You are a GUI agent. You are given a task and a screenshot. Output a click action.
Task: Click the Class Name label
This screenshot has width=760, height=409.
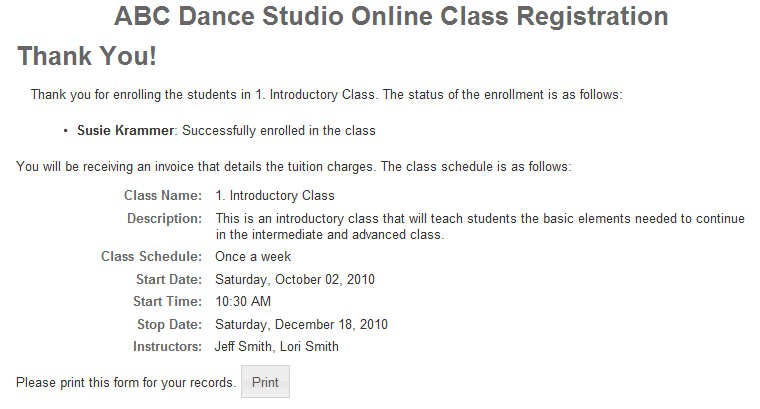coord(163,195)
